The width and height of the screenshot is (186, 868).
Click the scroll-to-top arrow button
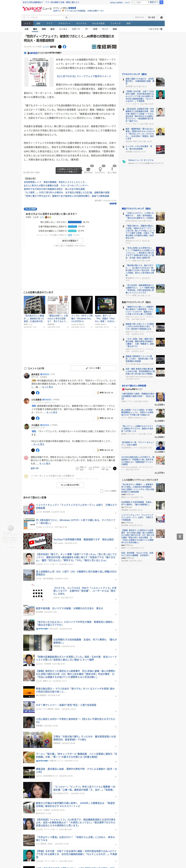pos(180,537)
